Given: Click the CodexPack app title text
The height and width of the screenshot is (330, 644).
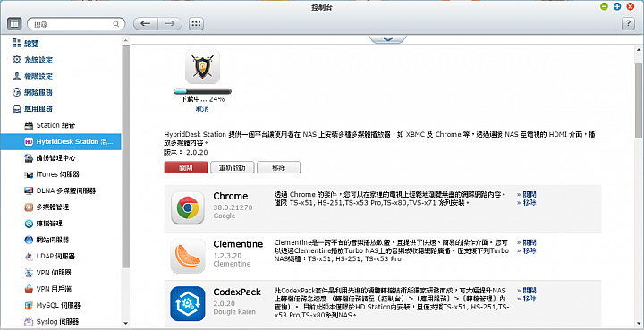Looking at the screenshot, I should pos(237,292).
